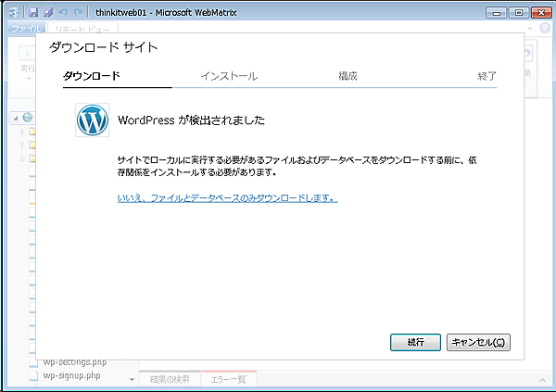The image size is (556, 392).
Task: Minimize the WebMatrix window
Action: (496, 13)
